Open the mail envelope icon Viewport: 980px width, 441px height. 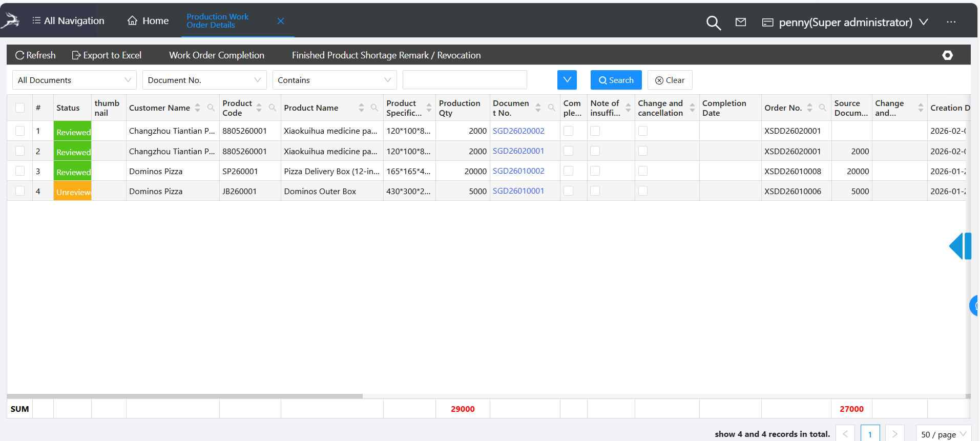coord(741,22)
